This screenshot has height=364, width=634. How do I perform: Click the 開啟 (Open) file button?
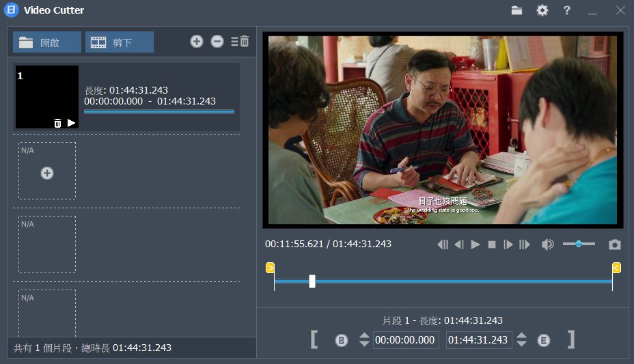(46, 42)
